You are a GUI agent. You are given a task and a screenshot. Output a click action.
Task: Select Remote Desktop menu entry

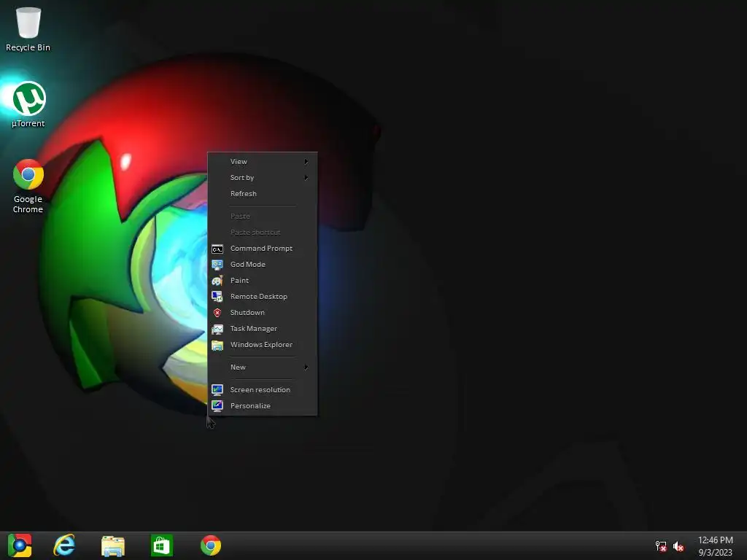[x=263, y=297]
